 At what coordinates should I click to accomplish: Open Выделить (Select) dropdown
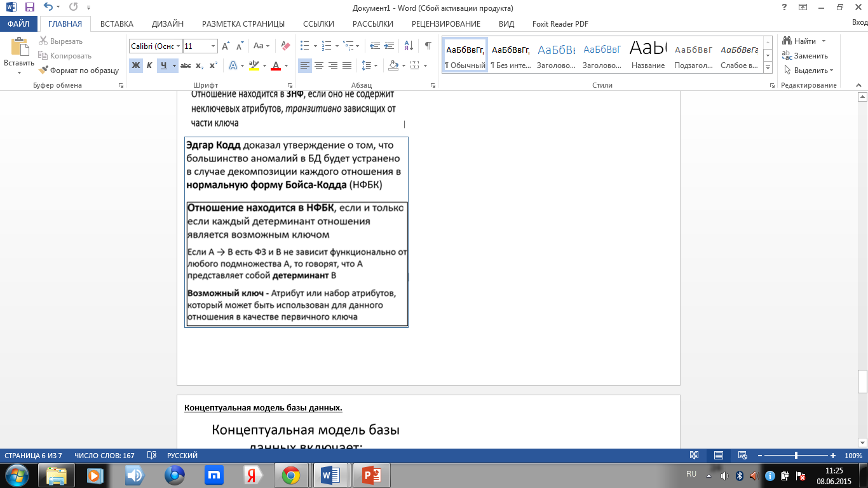(809, 71)
